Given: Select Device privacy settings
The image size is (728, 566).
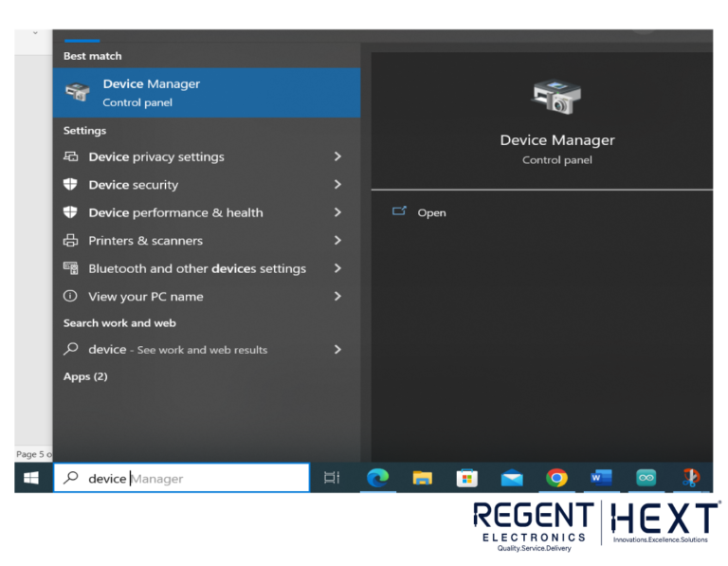Looking at the screenshot, I should coord(156,156).
